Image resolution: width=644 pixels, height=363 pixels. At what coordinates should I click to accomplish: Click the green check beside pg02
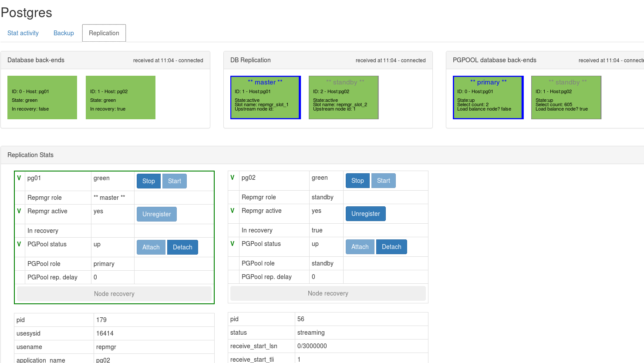pos(233,178)
